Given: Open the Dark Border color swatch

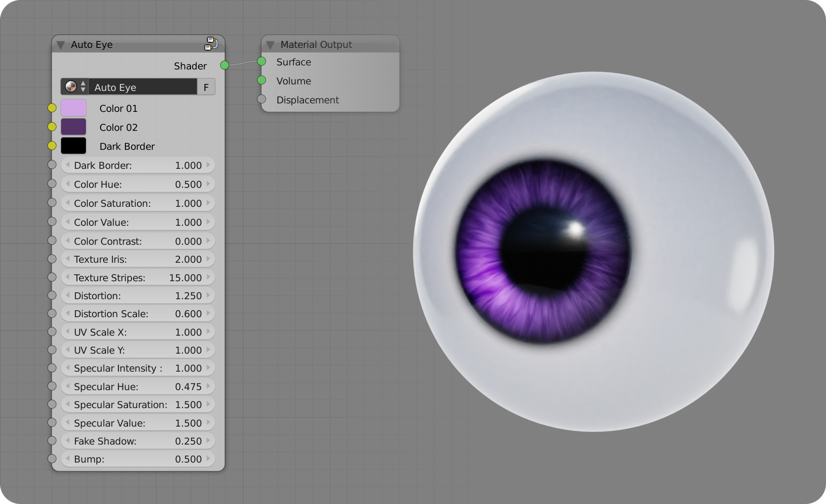Looking at the screenshot, I should coord(73,145).
